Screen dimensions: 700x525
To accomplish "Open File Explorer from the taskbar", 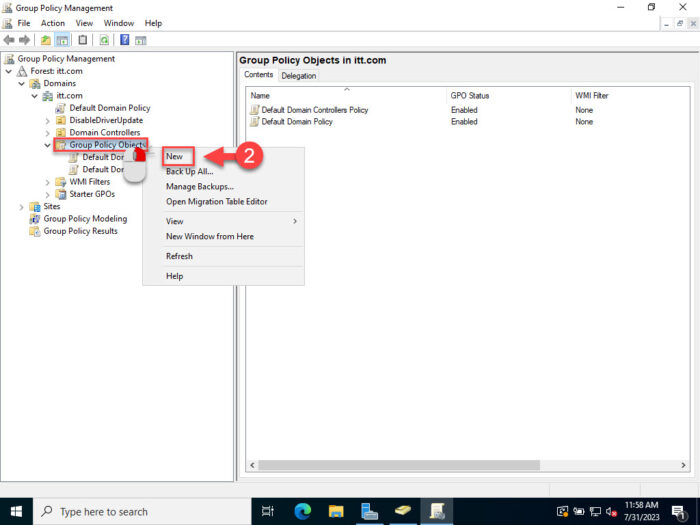I will point(336,511).
